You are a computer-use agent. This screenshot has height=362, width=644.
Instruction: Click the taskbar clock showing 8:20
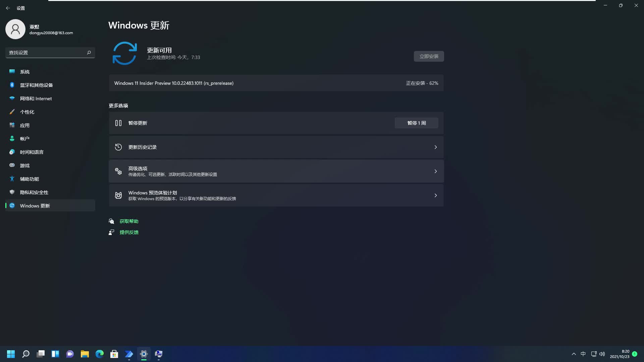tap(620, 354)
